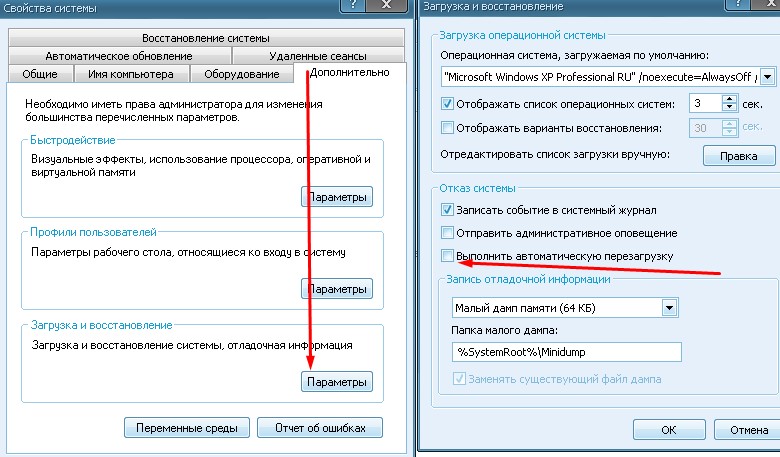Screen dimensions: 780x457
Task: Toggle Записать событие в системный журнал
Action: 447,210
